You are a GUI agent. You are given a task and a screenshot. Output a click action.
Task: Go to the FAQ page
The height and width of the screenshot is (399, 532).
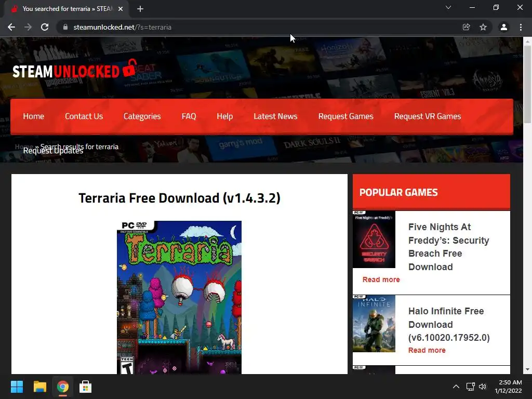point(189,116)
